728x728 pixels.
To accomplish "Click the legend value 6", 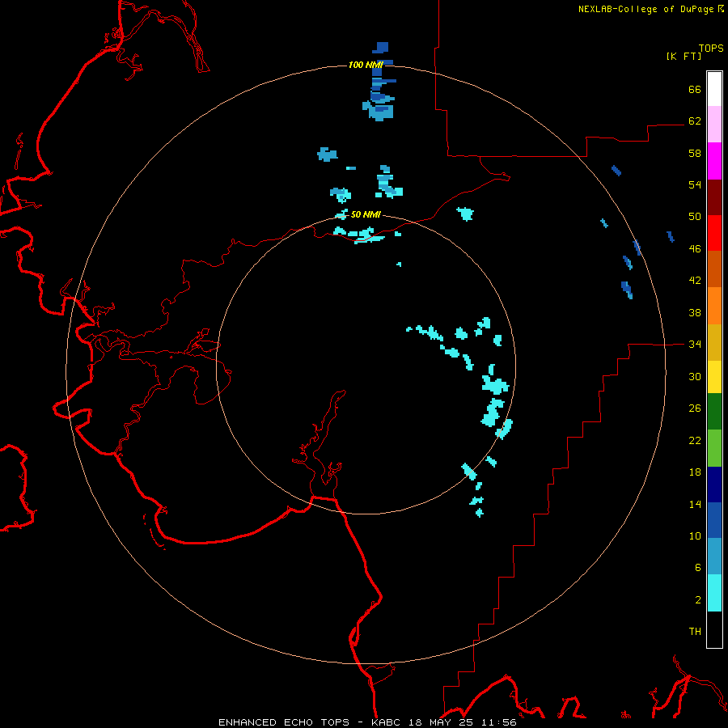I will coord(698,567).
